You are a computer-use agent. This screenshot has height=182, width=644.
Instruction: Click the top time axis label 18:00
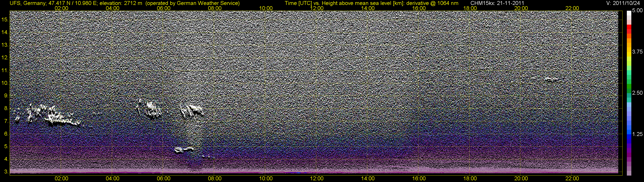[470, 8]
